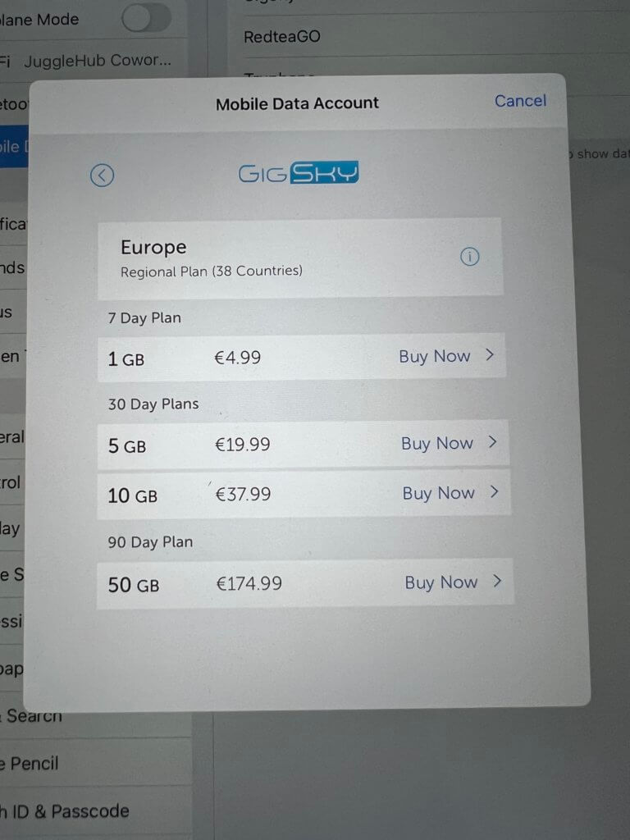Open the Europe plan info icon

click(x=470, y=257)
